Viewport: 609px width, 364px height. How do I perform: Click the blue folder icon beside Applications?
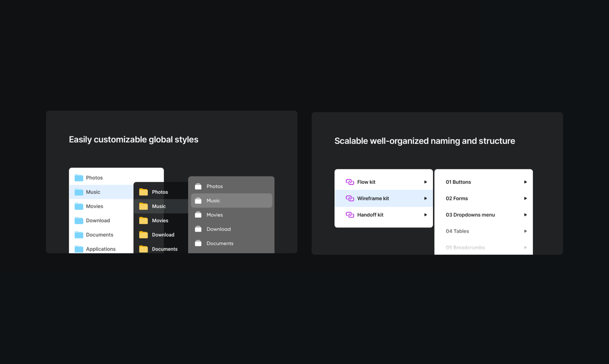[78, 249]
